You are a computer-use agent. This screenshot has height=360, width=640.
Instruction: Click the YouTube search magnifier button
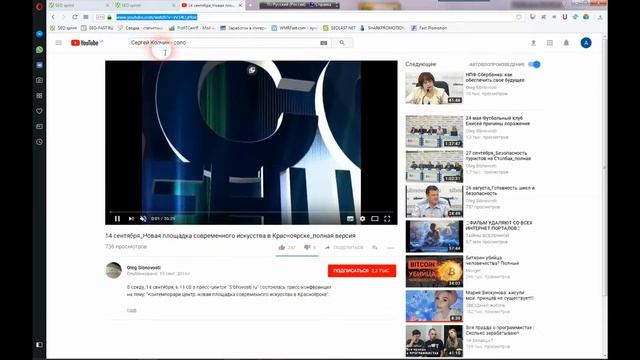coord(342,43)
